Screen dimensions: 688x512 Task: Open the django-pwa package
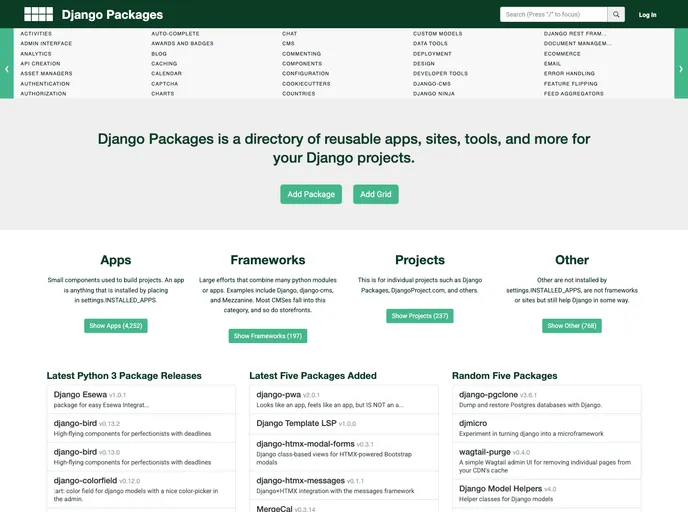(x=279, y=394)
